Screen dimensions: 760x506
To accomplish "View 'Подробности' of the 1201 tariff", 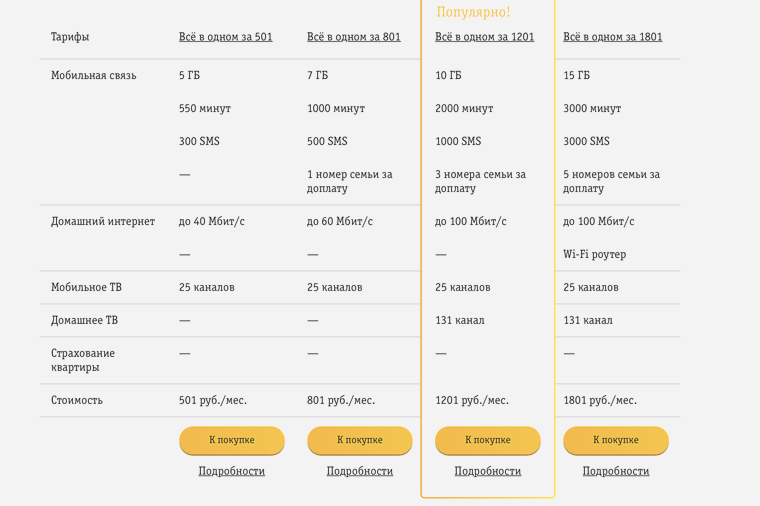I will pyautogui.click(x=488, y=471).
